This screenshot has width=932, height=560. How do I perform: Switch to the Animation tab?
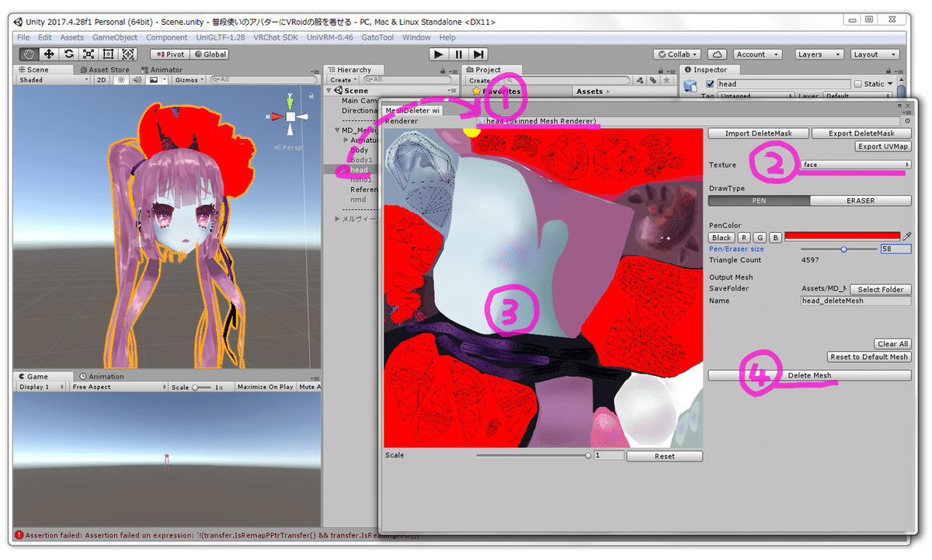pyautogui.click(x=101, y=377)
